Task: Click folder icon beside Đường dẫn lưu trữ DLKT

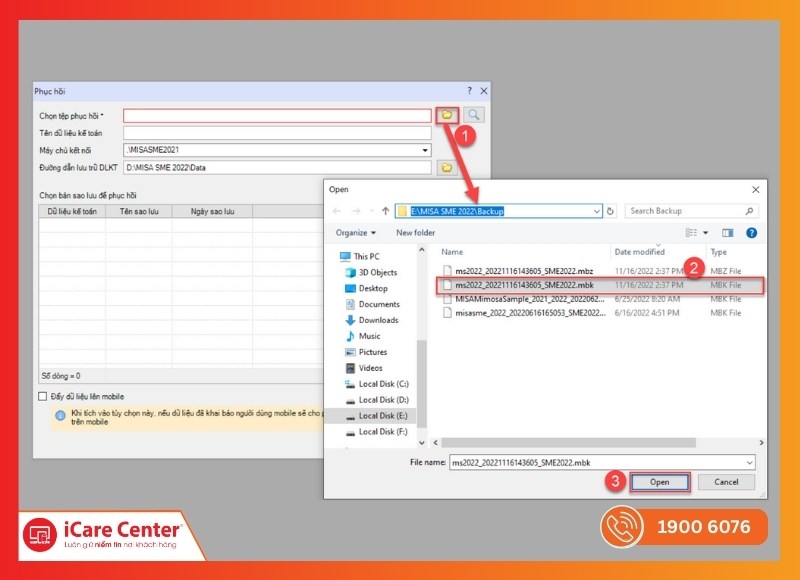Action: 447,168
